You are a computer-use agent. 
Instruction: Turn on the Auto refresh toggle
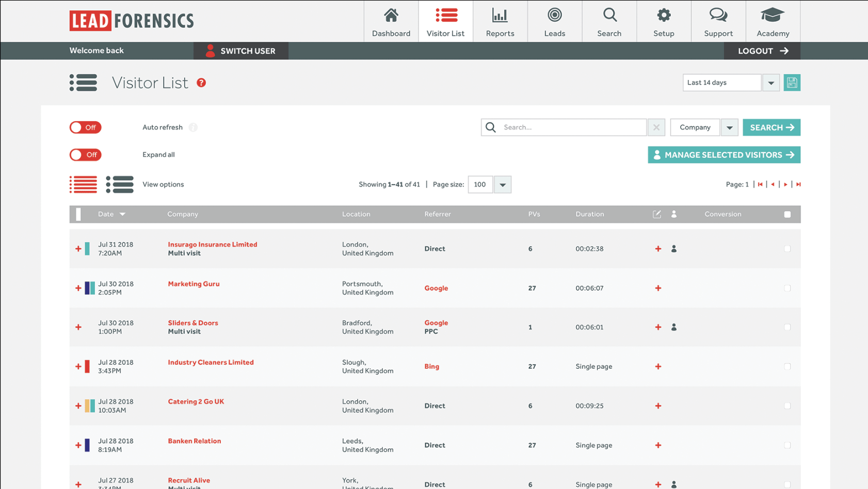click(85, 127)
